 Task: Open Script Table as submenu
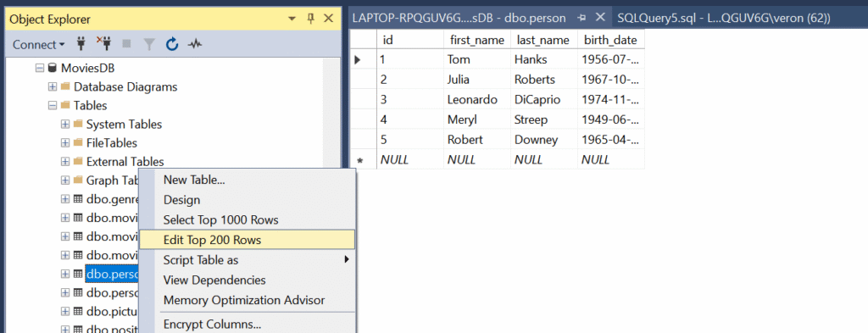[x=247, y=259]
